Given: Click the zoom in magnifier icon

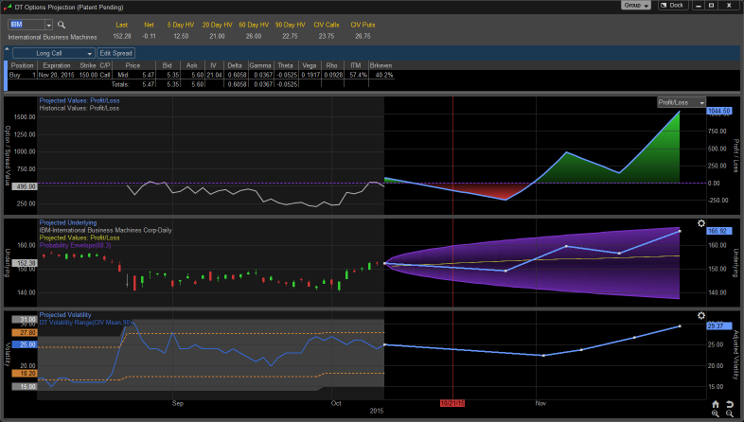Looking at the screenshot, I should [716, 413].
